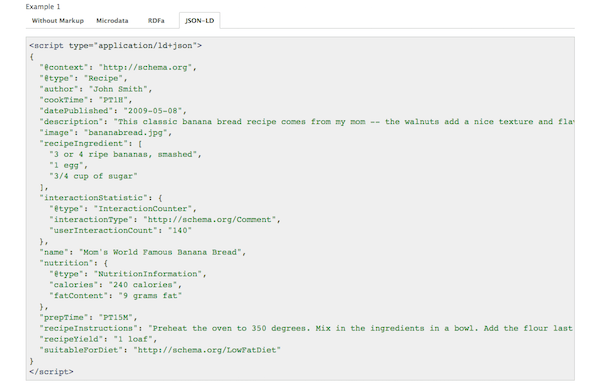The height and width of the screenshot is (388, 600).
Task: Click the "@type": "Recipe" line
Action: 83,78
